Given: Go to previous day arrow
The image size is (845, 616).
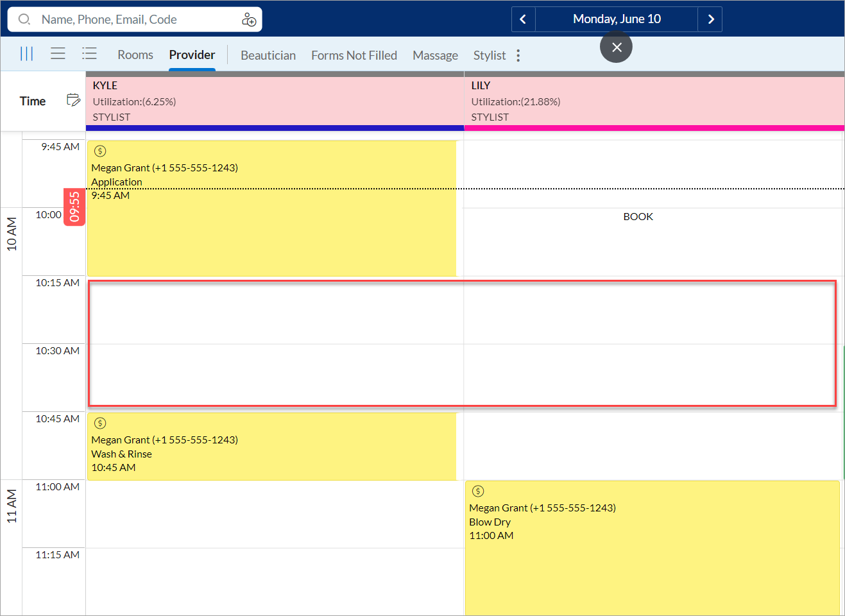Looking at the screenshot, I should click(x=523, y=19).
